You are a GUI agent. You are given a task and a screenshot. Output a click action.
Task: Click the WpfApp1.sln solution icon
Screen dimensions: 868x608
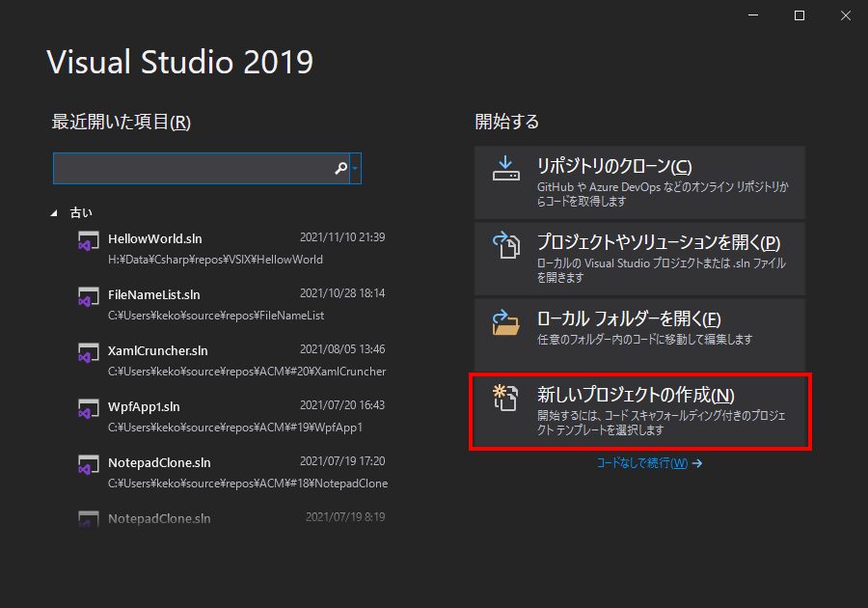(89, 409)
